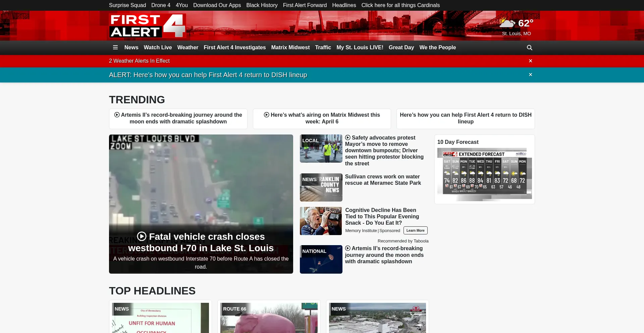The width and height of the screenshot is (644, 333).
Task: Open the Franklin County News thumbnail
Action: [321, 187]
